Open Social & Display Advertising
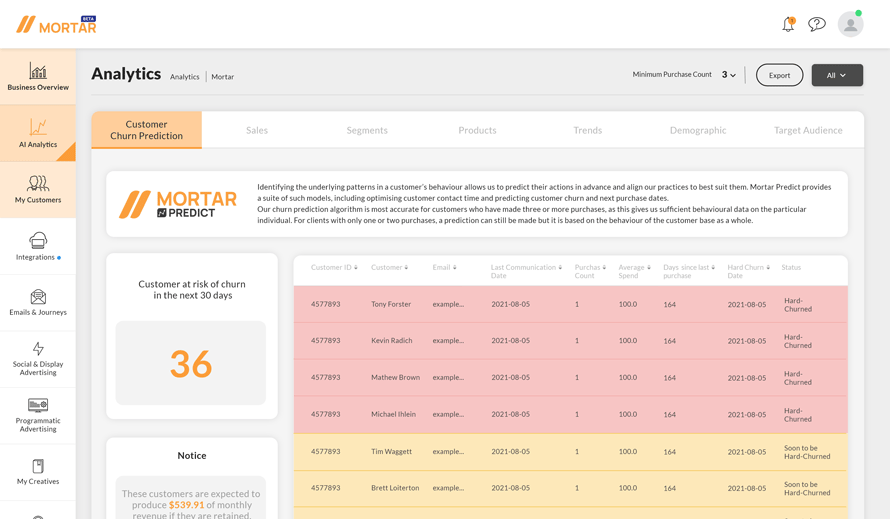 (37, 359)
